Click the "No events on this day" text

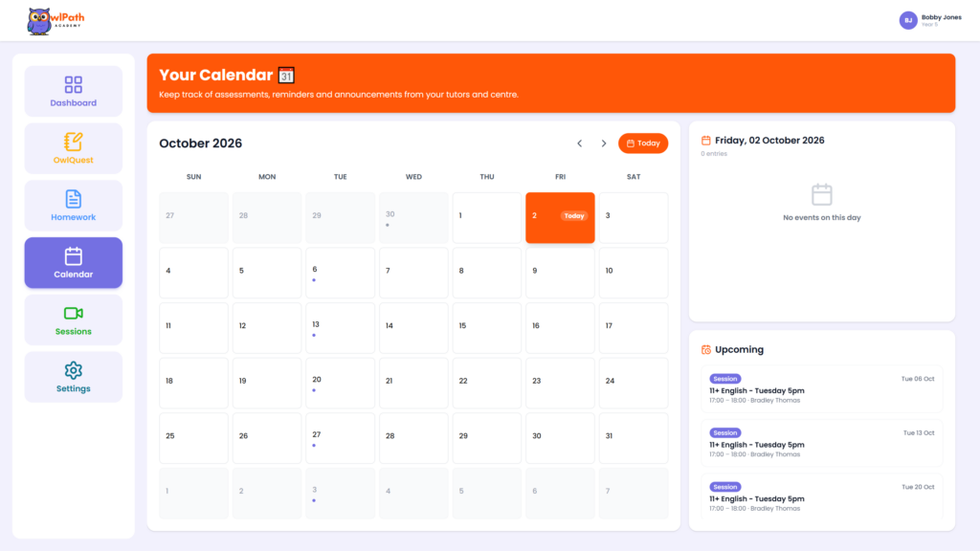coord(822,217)
